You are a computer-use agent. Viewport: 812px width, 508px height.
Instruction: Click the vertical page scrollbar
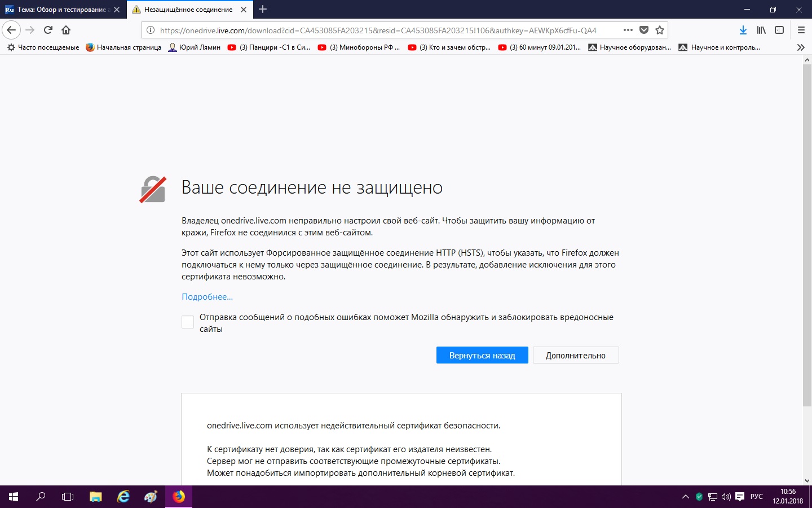pyautogui.click(x=807, y=235)
